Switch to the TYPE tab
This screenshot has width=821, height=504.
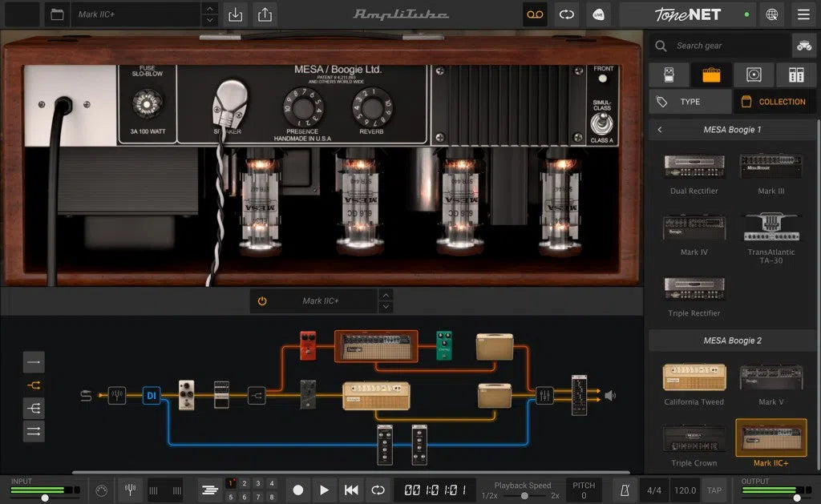[690, 102]
